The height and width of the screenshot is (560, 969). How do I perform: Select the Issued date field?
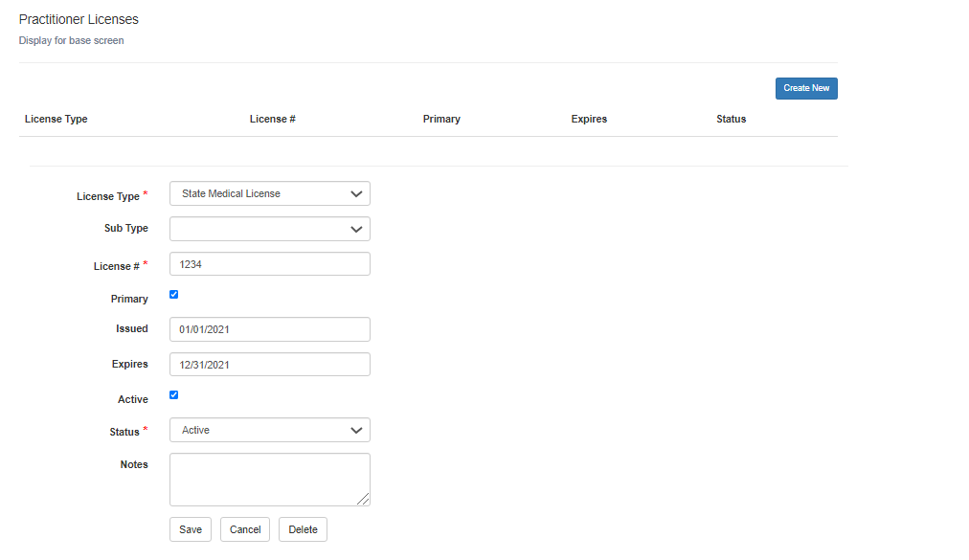269,329
